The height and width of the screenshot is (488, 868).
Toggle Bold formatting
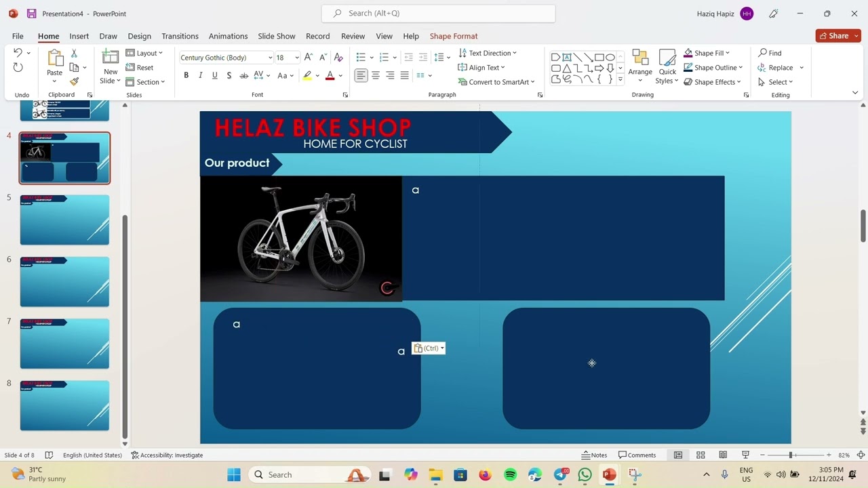coord(186,75)
